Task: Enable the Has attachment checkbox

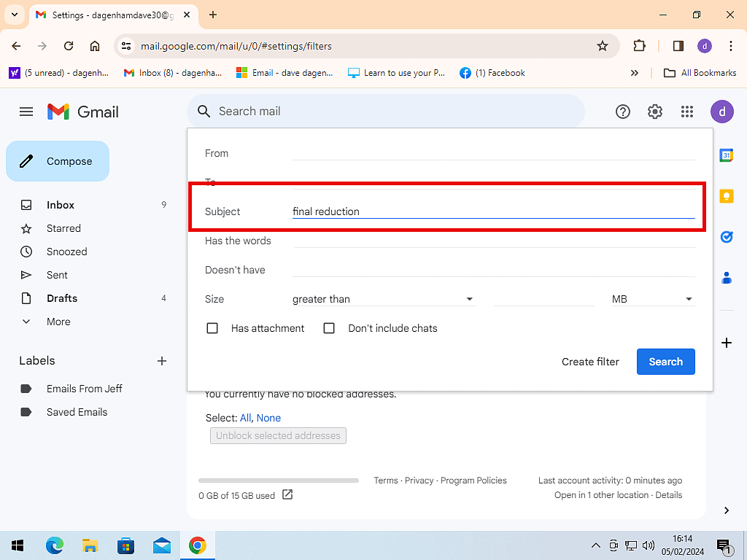Action: (x=212, y=328)
